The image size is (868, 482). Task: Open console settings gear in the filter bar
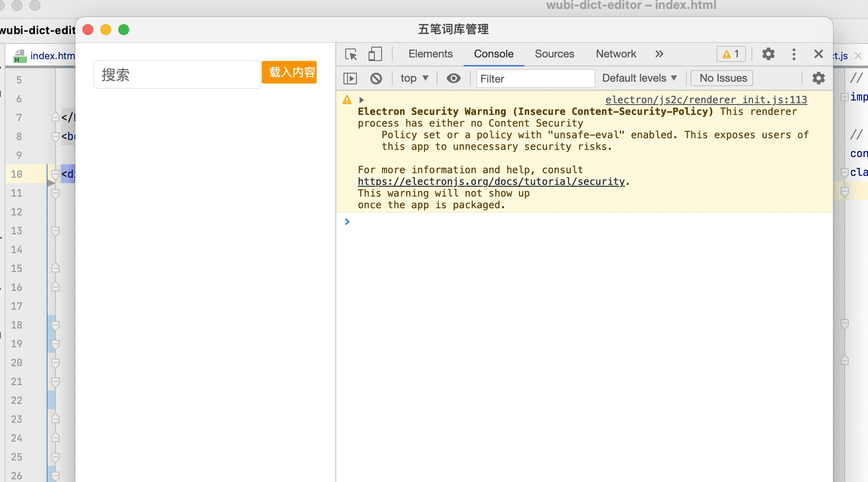tap(818, 79)
